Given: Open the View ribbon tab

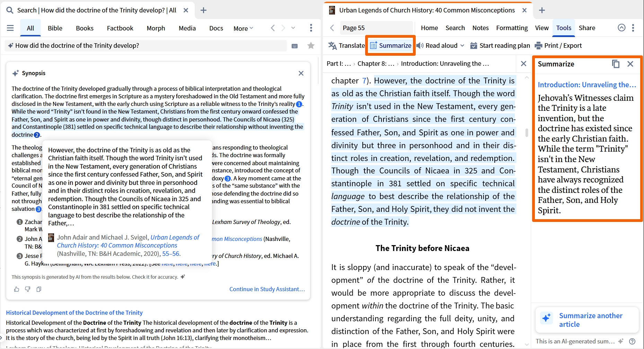Looking at the screenshot, I should 542,28.
